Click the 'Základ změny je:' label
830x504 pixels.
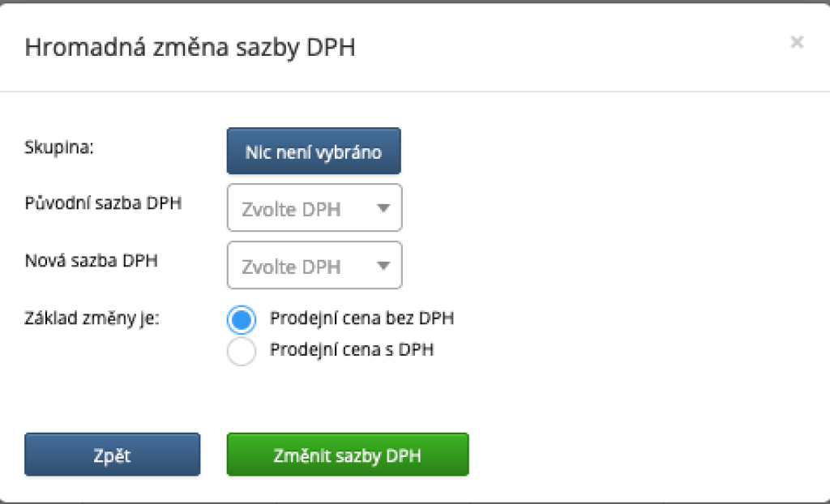coord(92,317)
